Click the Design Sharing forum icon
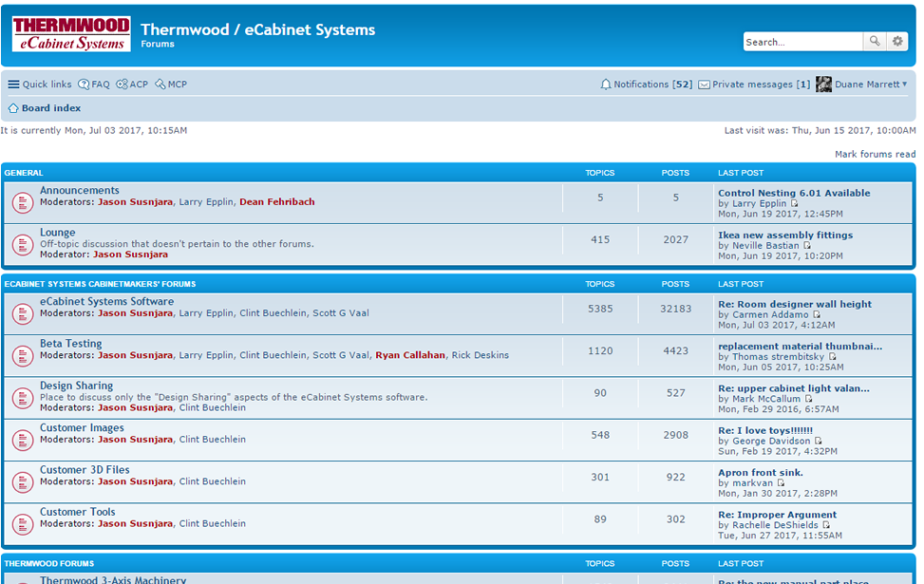 pyautogui.click(x=23, y=398)
